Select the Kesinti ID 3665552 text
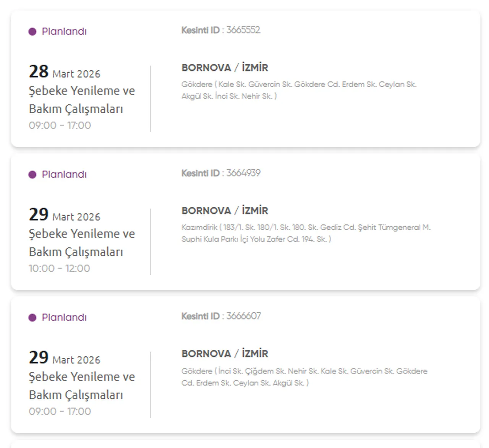Image resolution: width=489 pixels, height=448 pixels. [221, 30]
